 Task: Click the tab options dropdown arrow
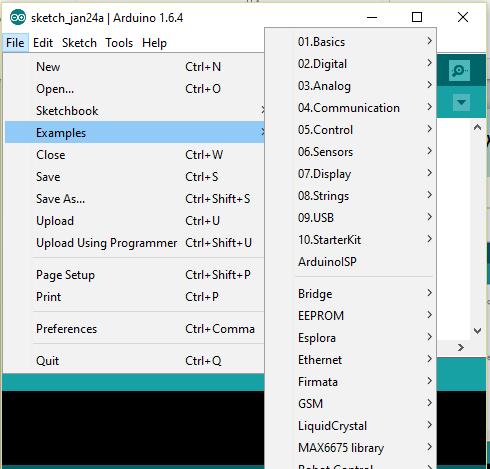(461, 102)
